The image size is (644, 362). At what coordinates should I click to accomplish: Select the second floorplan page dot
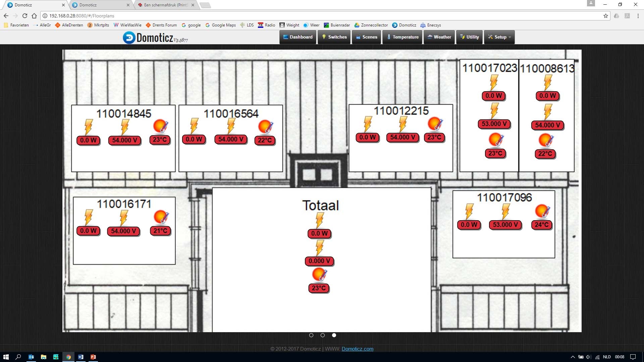pyautogui.click(x=323, y=335)
